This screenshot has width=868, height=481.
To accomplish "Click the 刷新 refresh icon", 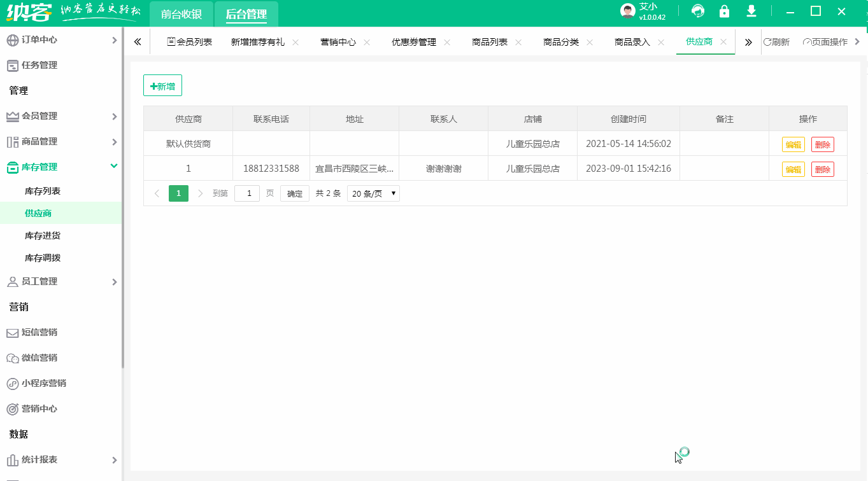I will click(777, 41).
